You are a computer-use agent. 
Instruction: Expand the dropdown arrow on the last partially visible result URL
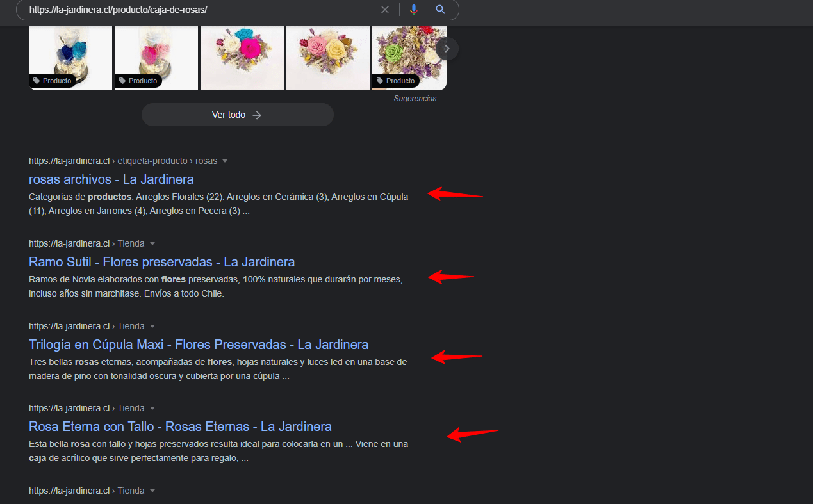click(152, 491)
